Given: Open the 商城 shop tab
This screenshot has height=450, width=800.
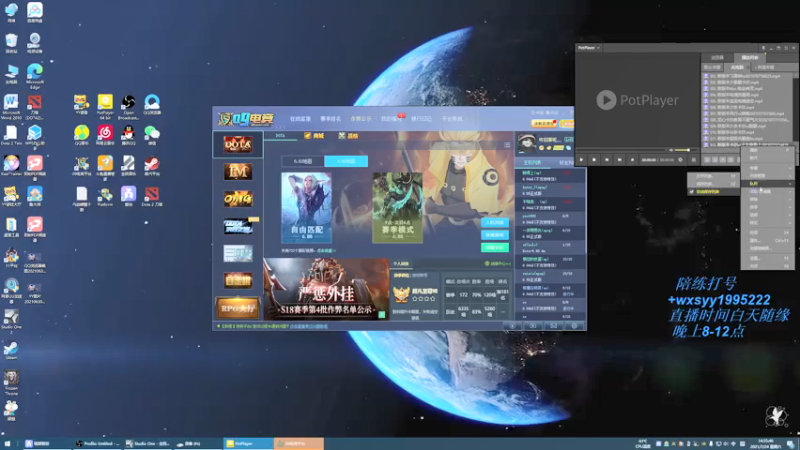Looking at the screenshot, I should coord(314,136).
